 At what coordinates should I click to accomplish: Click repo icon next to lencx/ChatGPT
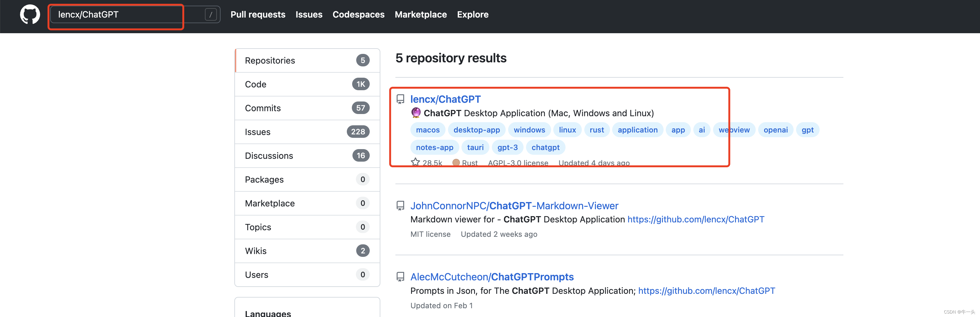400,99
